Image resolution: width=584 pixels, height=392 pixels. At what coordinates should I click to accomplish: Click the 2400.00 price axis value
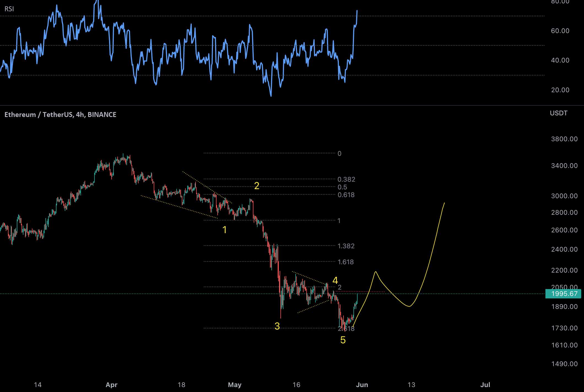click(564, 249)
